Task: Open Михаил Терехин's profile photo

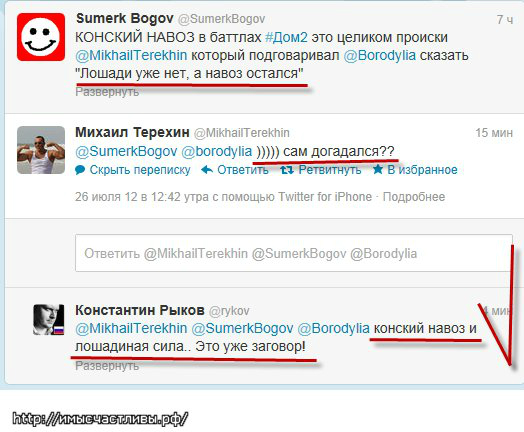Action: (41, 150)
